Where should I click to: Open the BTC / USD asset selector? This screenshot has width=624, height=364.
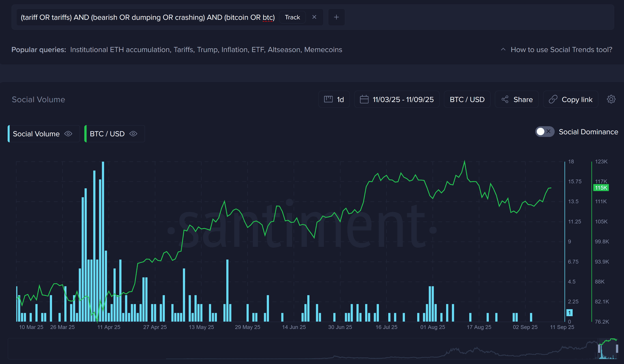(467, 99)
